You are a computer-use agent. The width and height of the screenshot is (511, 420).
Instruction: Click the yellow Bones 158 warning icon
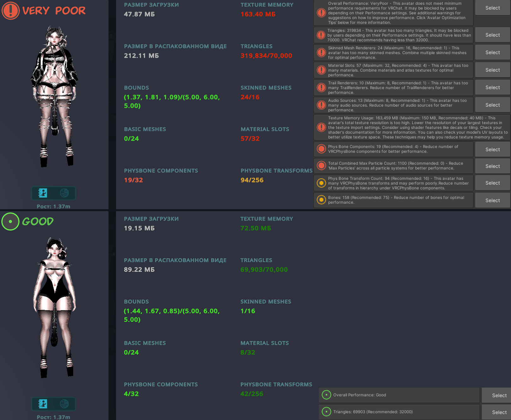coord(321,200)
